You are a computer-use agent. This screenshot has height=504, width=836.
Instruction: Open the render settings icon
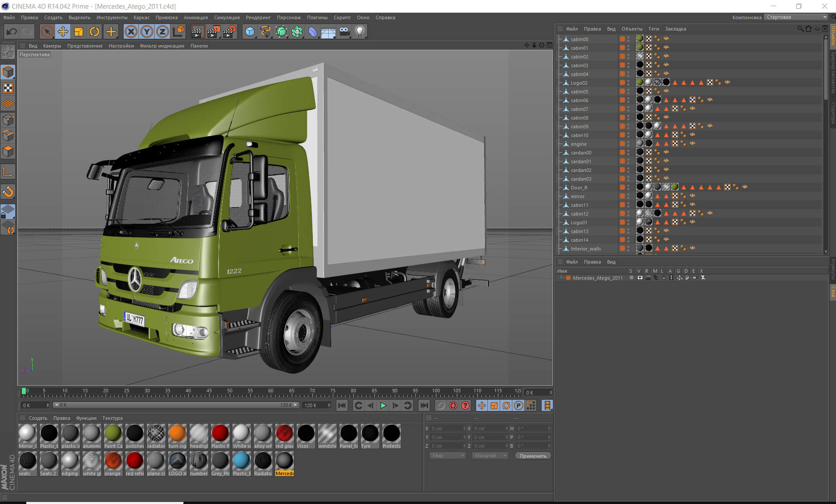pos(229,31)
